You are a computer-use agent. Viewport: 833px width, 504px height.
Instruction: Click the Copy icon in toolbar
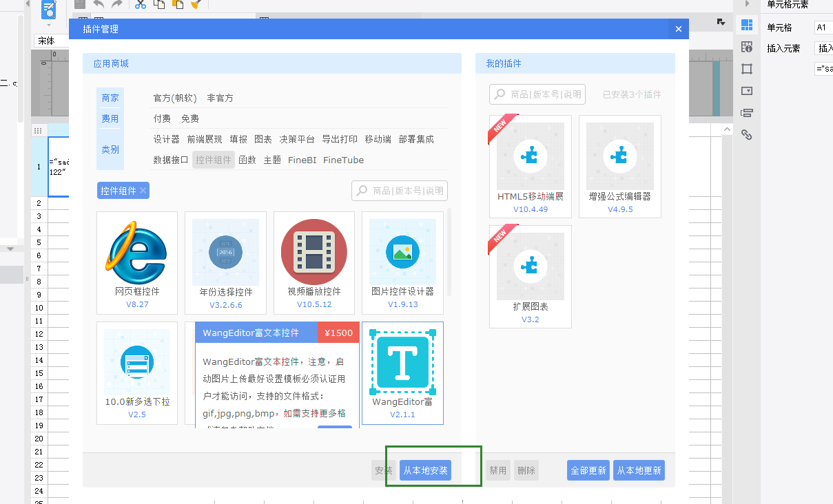point(159,4)
